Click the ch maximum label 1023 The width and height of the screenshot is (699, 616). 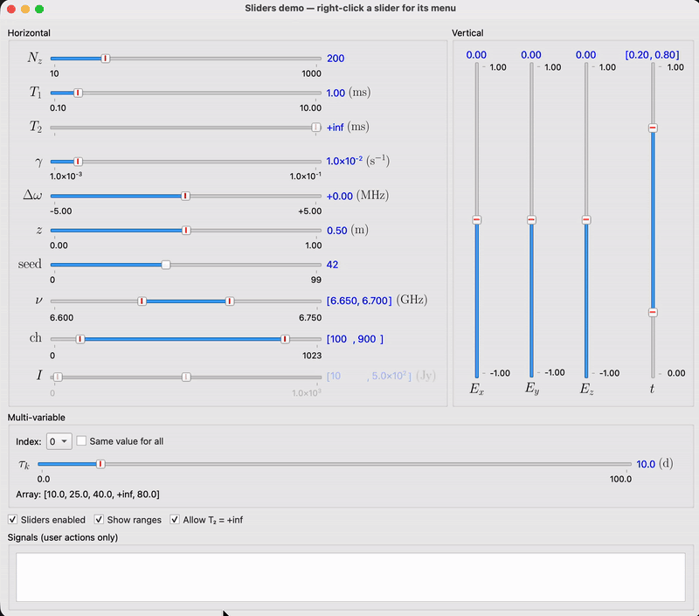click(312, 356)
